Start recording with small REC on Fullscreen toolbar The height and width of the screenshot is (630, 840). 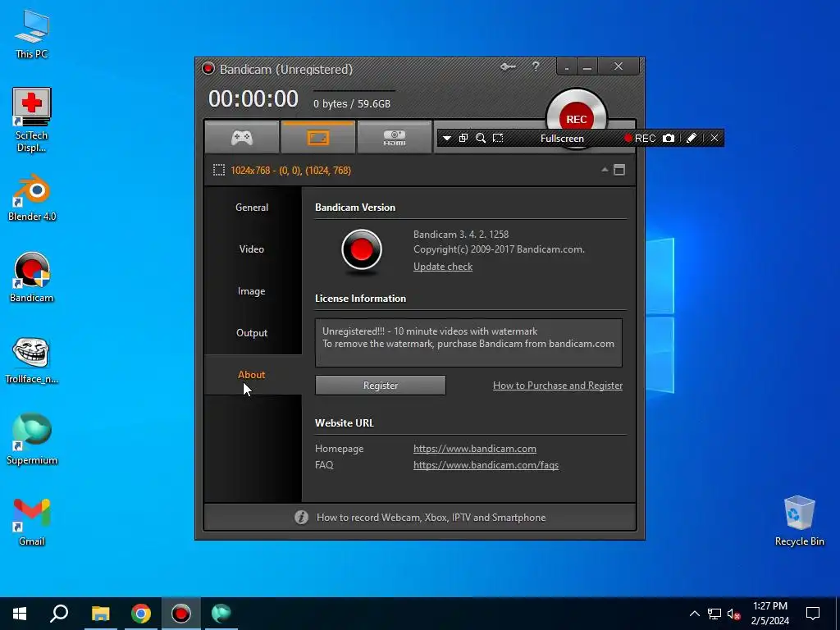(x=640, y=138)
